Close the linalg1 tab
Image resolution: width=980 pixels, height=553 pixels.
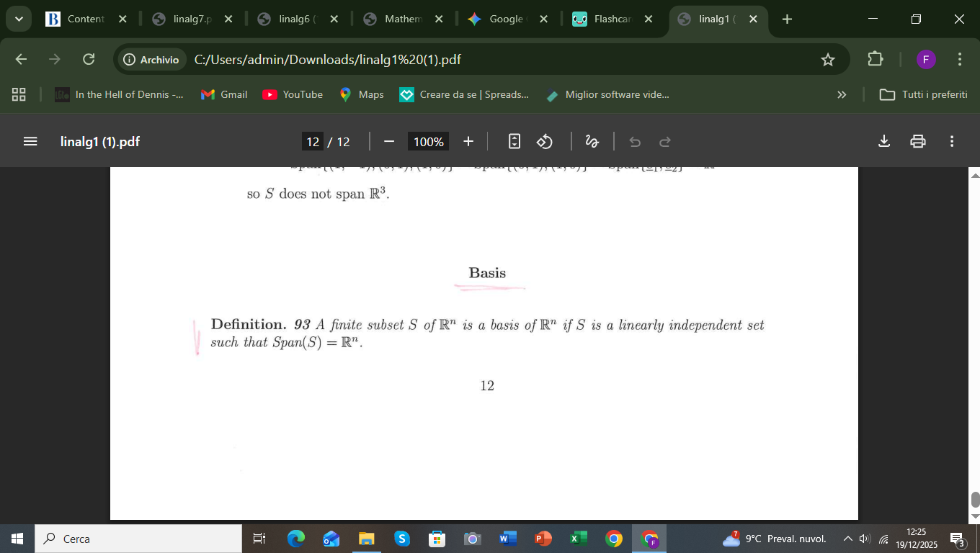(753, 19)
